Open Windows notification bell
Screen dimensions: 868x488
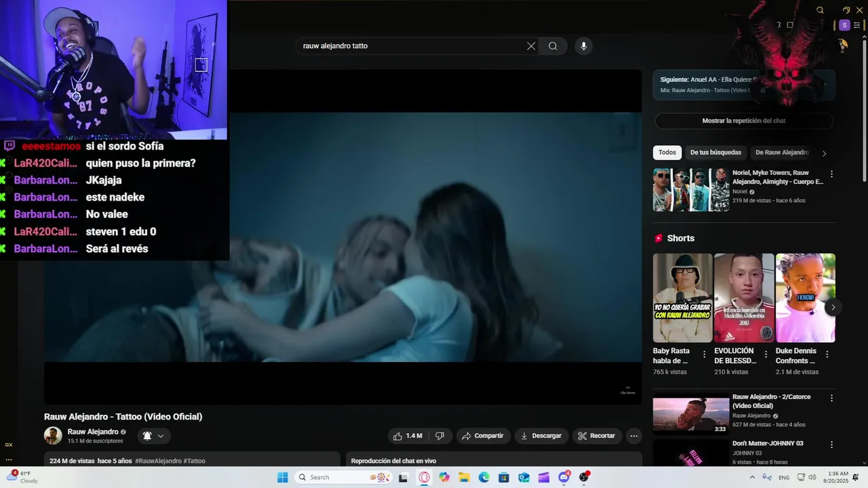pos(856,477)
